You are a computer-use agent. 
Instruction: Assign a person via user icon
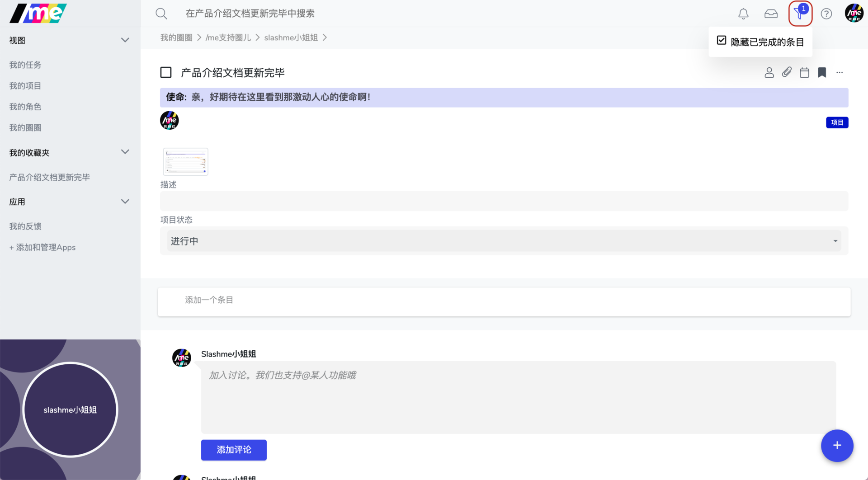click(x=769, y=72)
